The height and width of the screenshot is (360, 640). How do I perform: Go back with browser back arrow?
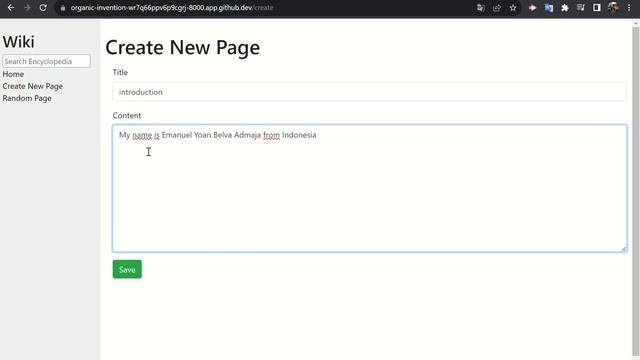click(x=11, y=8)
